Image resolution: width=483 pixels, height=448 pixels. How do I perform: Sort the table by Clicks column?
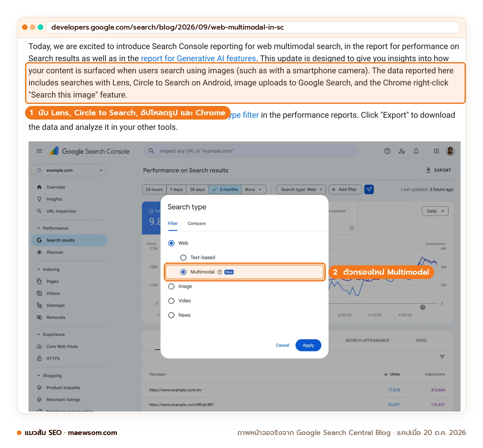[x=392, y=374]
